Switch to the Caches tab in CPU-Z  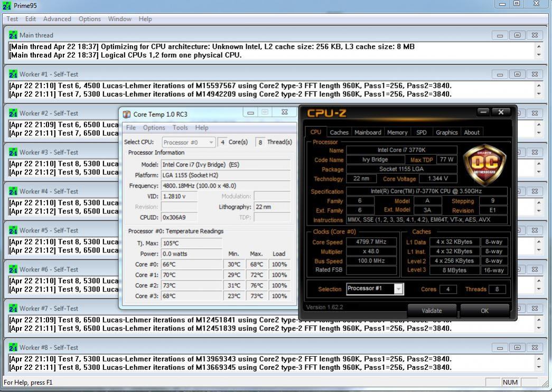339,133
